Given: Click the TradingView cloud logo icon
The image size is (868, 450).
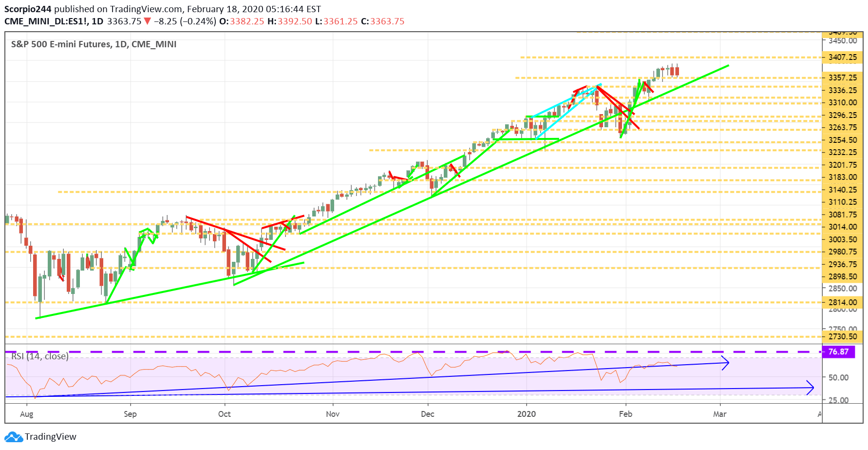Looking at the screenshot, I should (13, 437).
